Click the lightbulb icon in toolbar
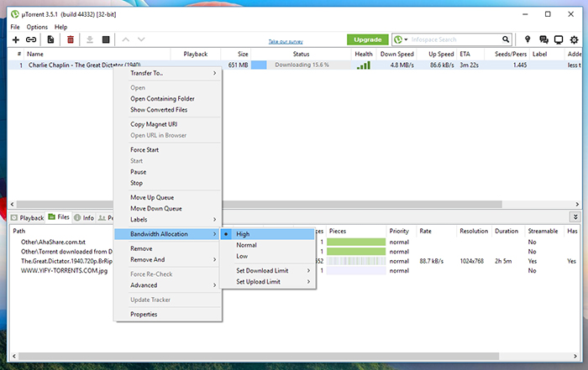 [x=528, y=39]
